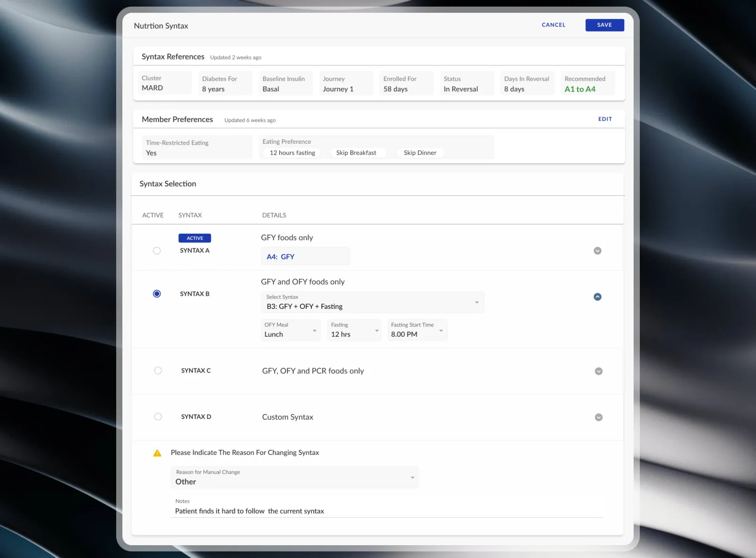Click the SYNTAX column header
The height and width of the screenshot is (558, 756).
190,215
